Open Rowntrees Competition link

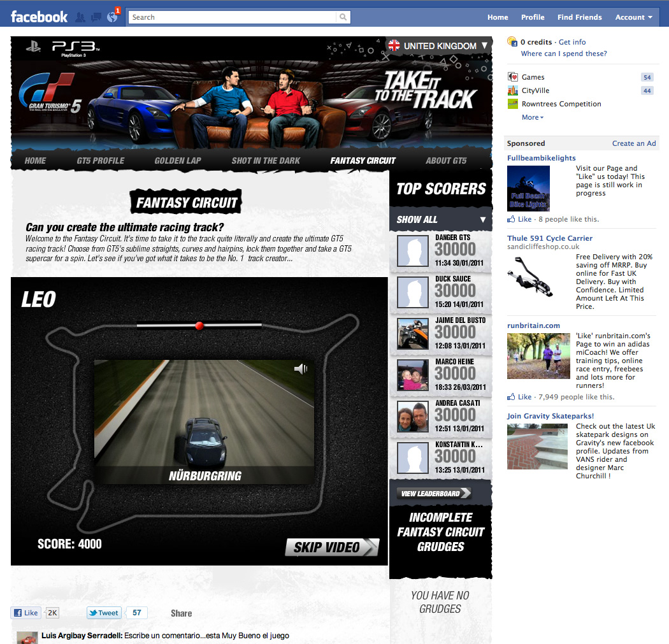[561, 104]
